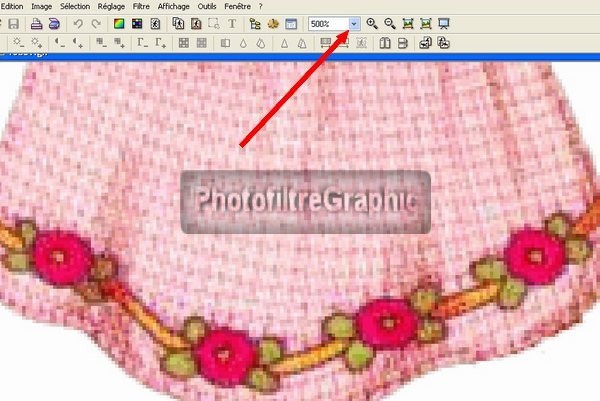The image size is (600, 401).
Task: Open the Outils menu
Action: (207, 6)
